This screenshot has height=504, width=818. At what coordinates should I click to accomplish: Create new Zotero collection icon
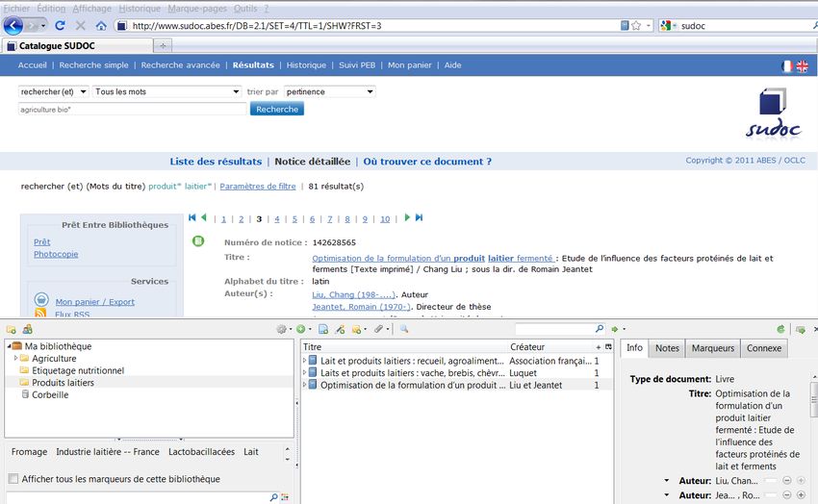[x=11, y=329]
